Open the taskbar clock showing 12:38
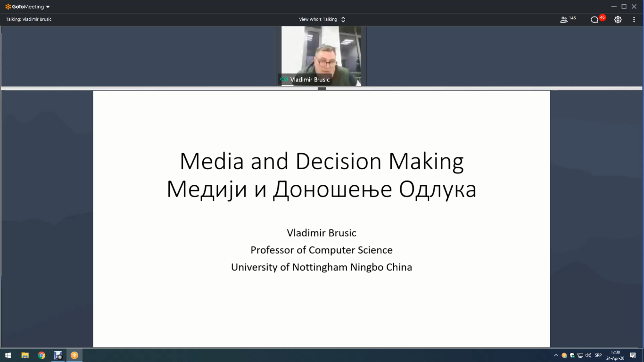This screenshot has height=362, width=644. pyautogui.click(x=615, y=355)
